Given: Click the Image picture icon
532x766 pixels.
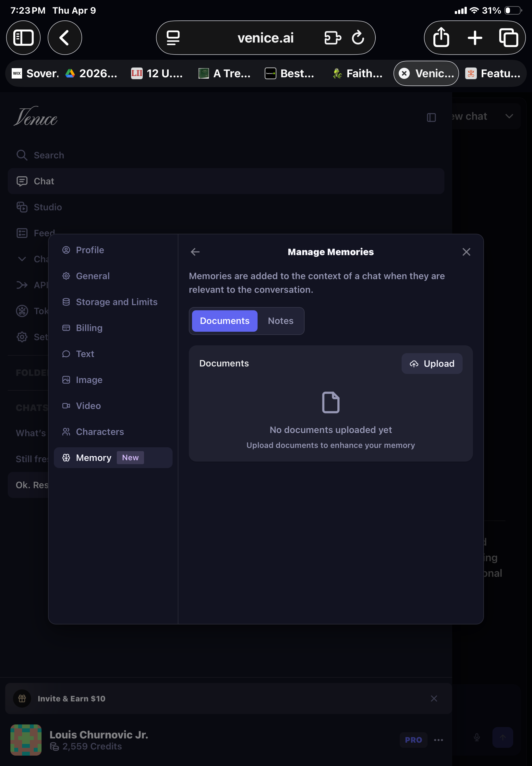Looking at the screenshot, I should (66, 380).
